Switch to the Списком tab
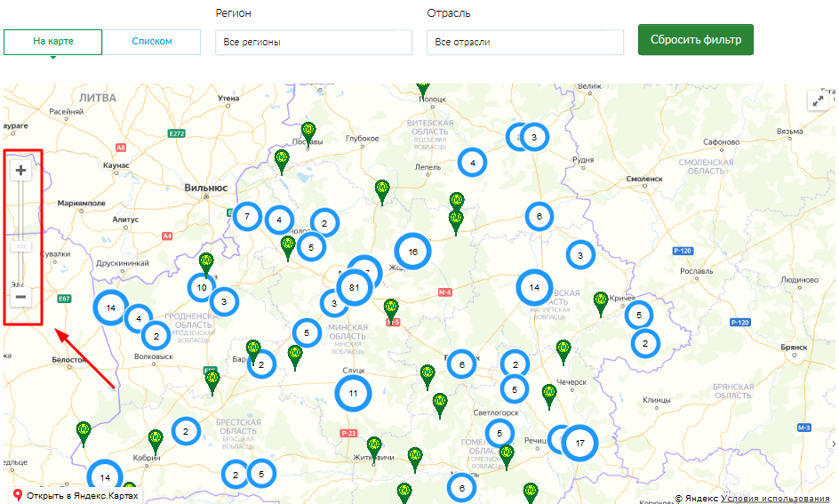The width and height of the screenshot is (839, 504). click(x=151, y=42)
